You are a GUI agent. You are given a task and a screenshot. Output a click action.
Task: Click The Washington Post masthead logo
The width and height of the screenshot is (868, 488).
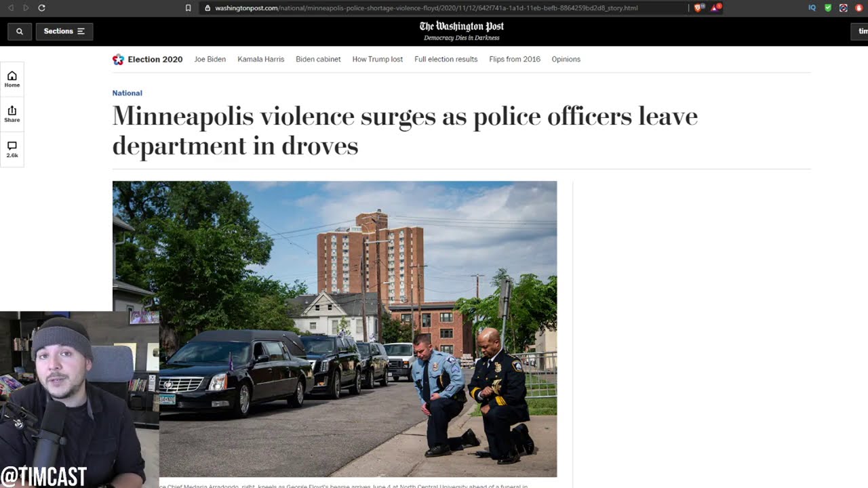click(462, 27)
